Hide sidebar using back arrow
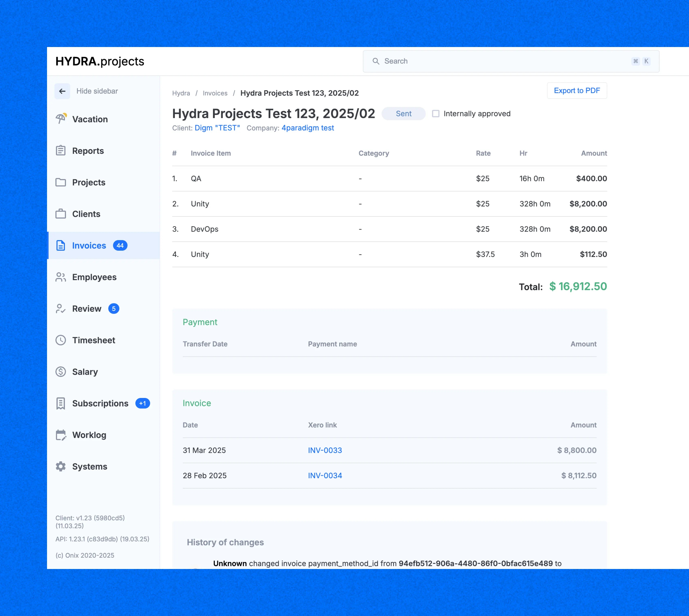The height and width of the screenshot is (616, 689). pos(62,91)
